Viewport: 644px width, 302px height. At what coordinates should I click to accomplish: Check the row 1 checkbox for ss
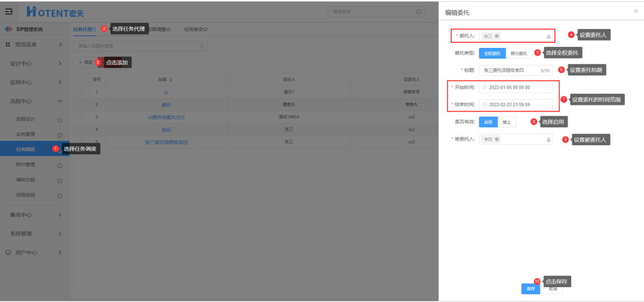pyautogui.click(x=81, y=92)
